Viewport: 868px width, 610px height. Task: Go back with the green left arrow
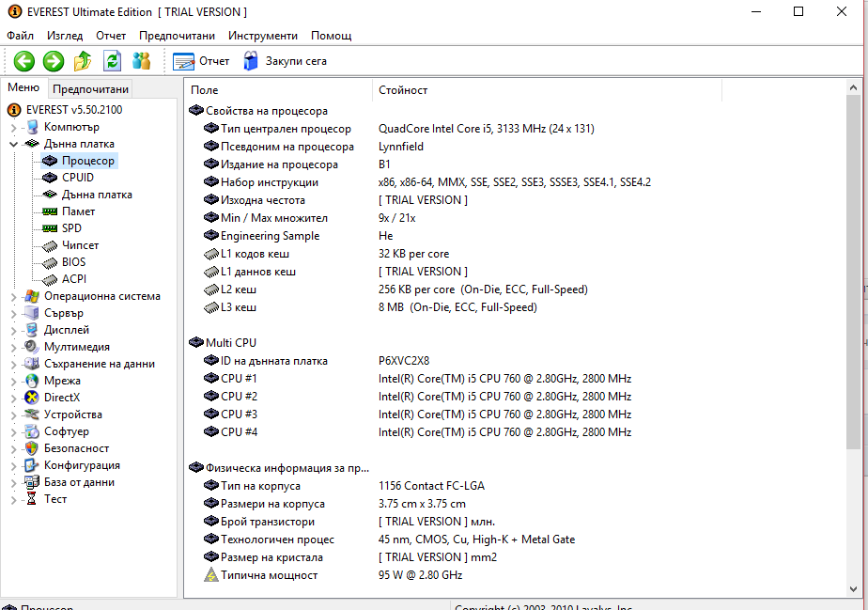point(23,61)
